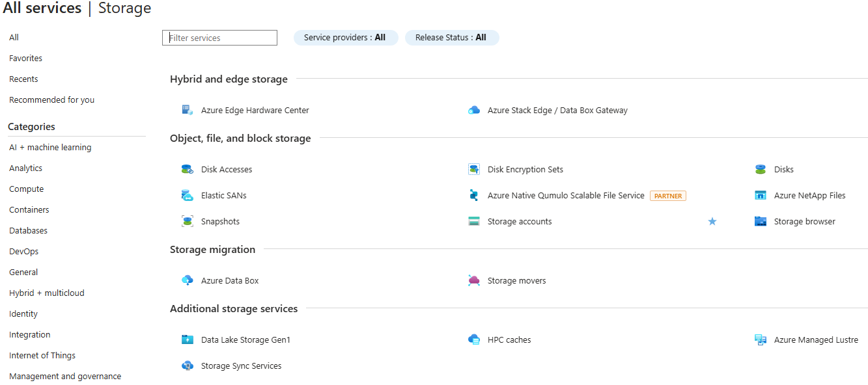
Task: Select the Snapshots service icon
Action: [188, 221]
